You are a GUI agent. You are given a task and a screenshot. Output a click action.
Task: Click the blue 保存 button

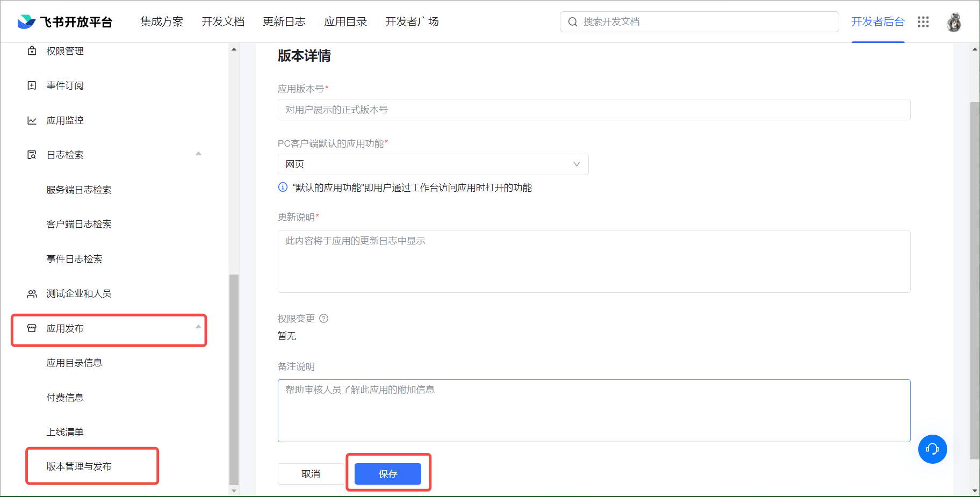pyautogui.click(x=387, y=474)
